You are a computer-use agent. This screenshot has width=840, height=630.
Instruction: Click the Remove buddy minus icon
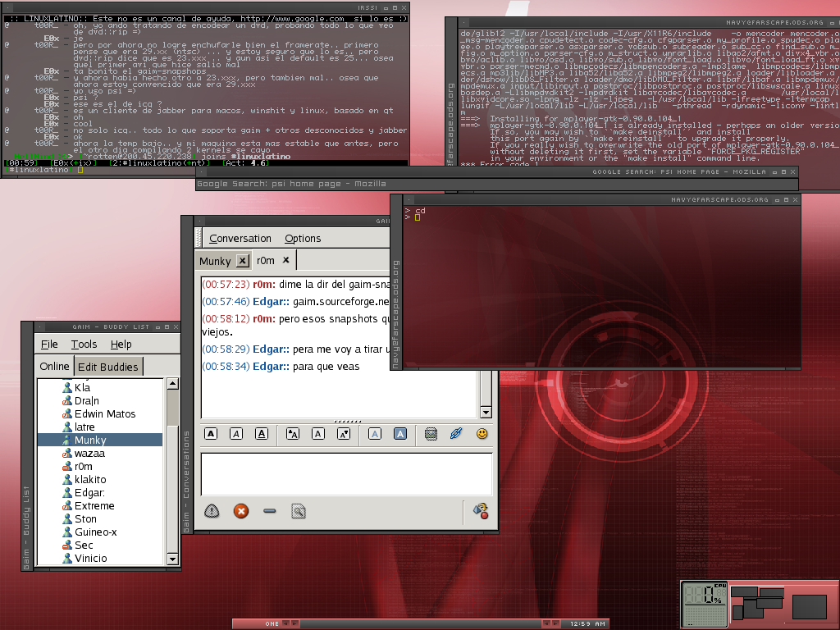point(269,511)
